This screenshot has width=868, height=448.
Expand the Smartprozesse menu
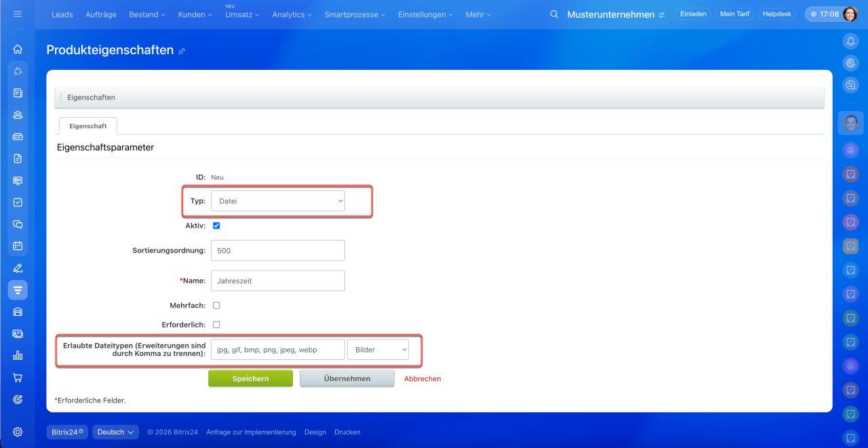click(355, 14)
